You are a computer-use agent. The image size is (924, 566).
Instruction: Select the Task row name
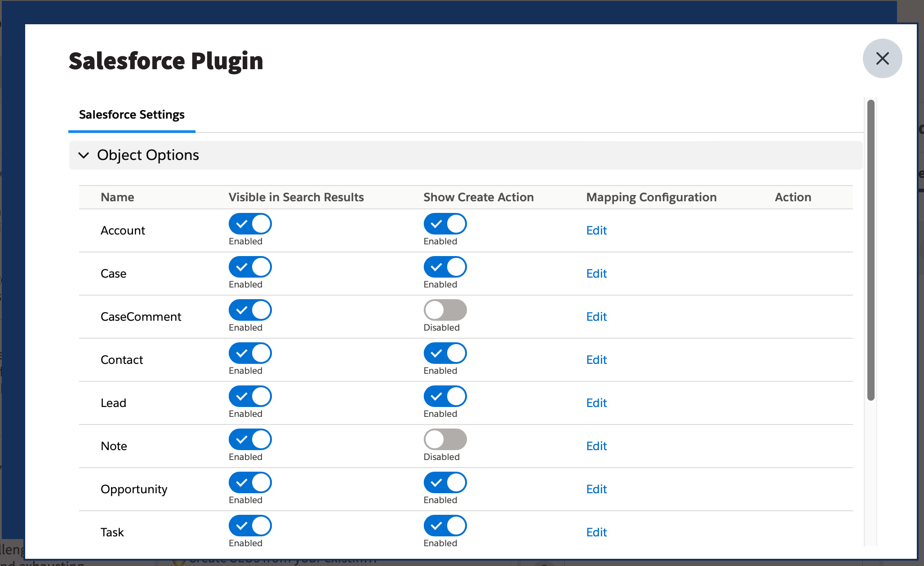pos(112,532)
